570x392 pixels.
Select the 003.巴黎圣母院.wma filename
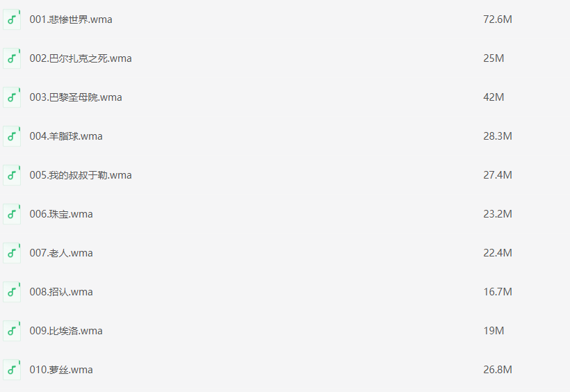[x=76, y=97]
